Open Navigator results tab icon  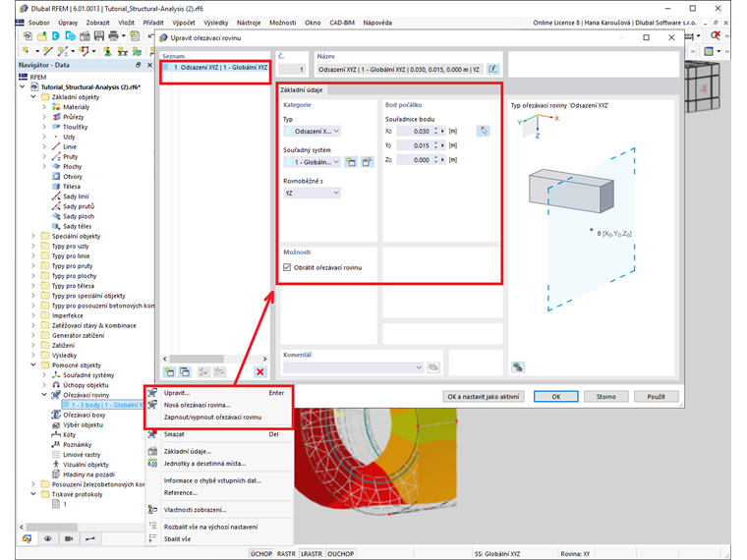pyautogui.click(x=90, y=538)
